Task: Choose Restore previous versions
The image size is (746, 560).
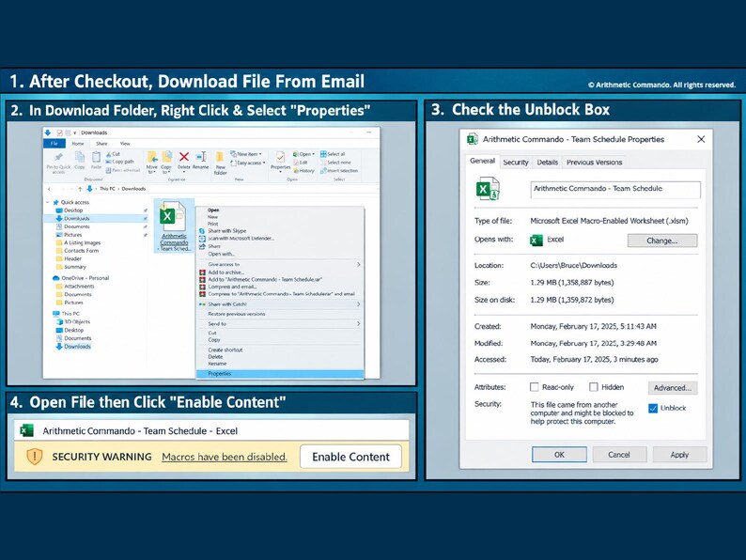Action: point(237,314)
